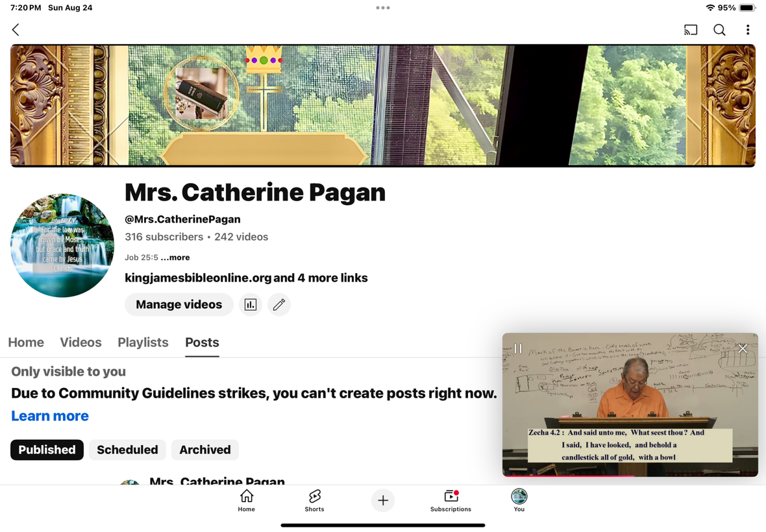Open channel analytics bar-chart icon
This screenshot has height=532, width=766.
(x=250, y=304)
